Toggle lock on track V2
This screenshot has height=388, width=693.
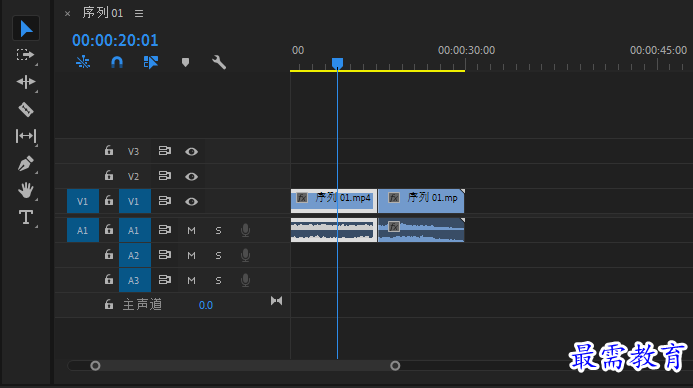(x=109, y=175)
